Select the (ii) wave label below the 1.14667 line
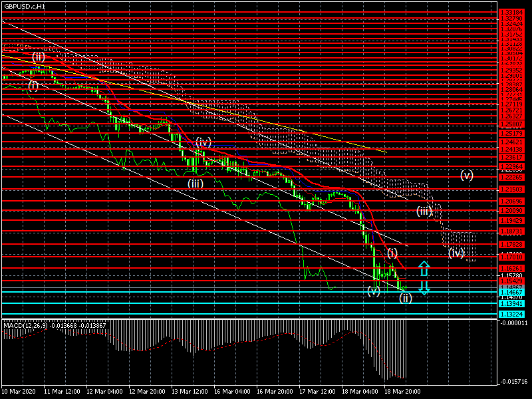Image resolution: width=532 pixels, height=399 pixels. (406, 298)
